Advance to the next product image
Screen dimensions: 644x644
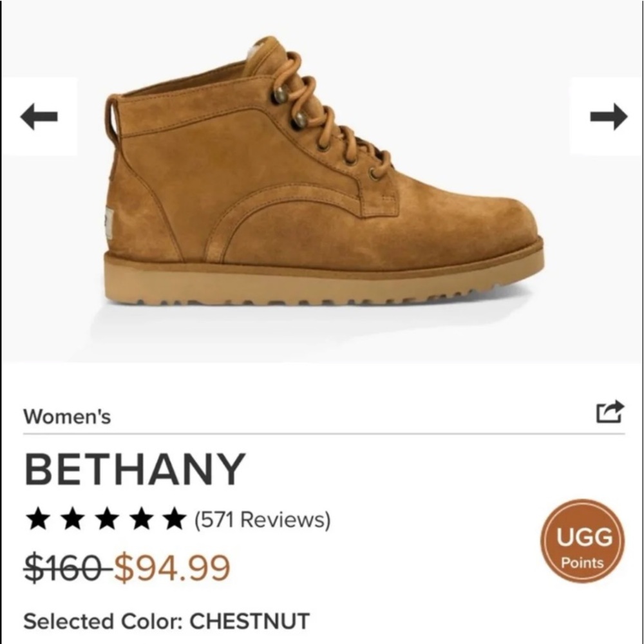point(608,117)
